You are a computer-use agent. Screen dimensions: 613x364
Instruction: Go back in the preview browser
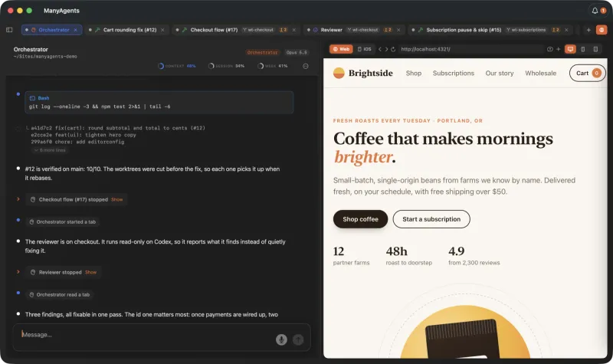[x=379, y=49]
